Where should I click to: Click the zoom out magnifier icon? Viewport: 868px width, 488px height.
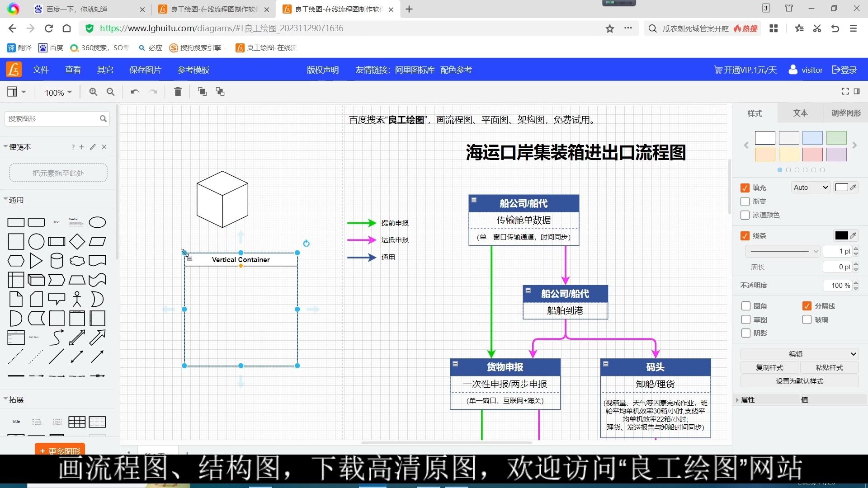point(110,92)
